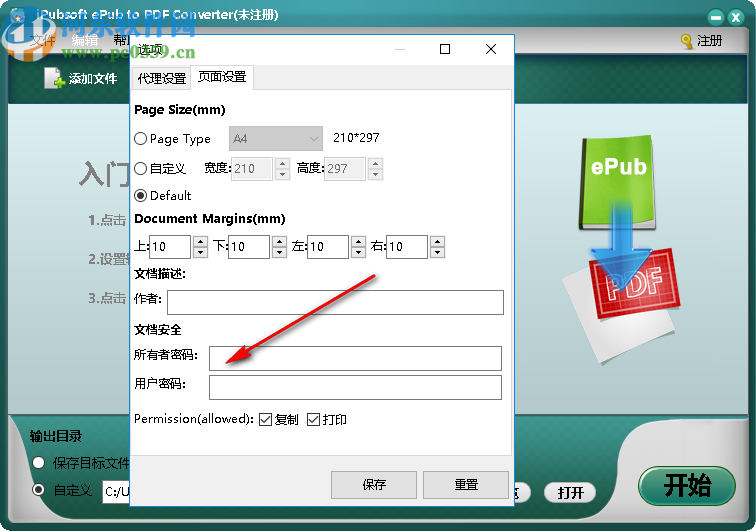The width and height of the screenshot is (756, 531).
Task: Close the Options dialog
Action: [491, 49]
